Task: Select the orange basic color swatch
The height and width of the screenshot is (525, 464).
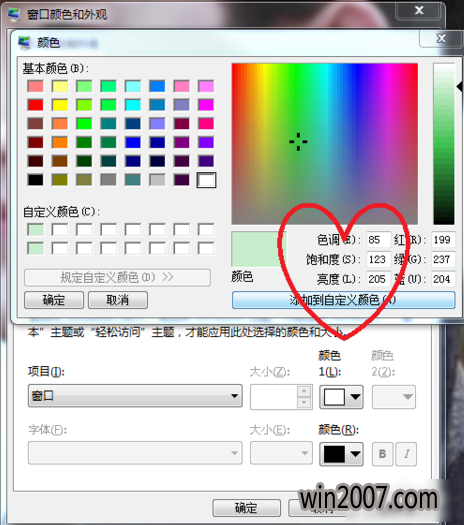Action: (60, 142)
